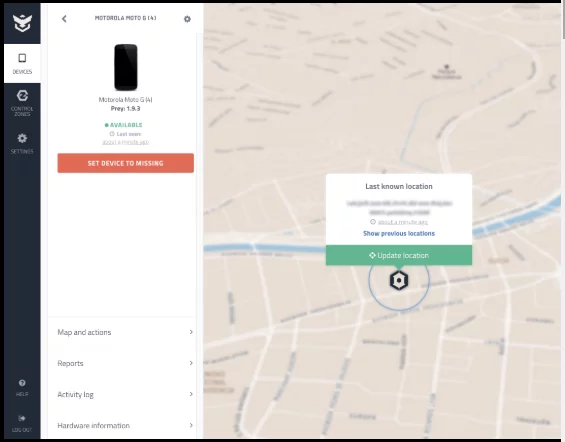Open the Reports menu item
The width and height of the screenshot is (565, 442).
[x=125, y=363]
